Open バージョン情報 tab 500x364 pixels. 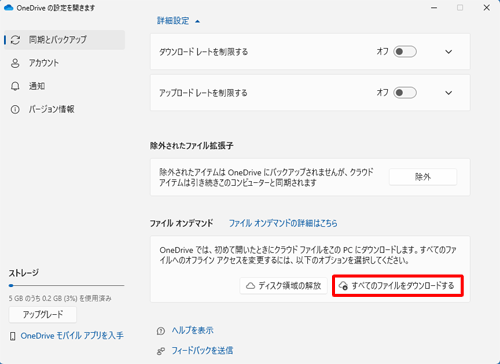click(x=65, y=109)
